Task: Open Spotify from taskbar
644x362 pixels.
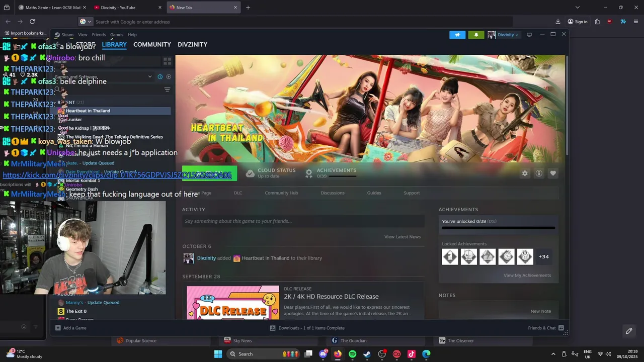Action: tap(352, 354)
